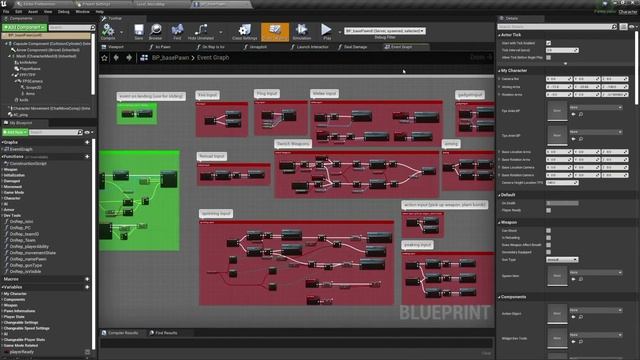Viewport: 640px width, 360px height.
Task: Collapse the Functions category
Action: click(x=2, y=157)
